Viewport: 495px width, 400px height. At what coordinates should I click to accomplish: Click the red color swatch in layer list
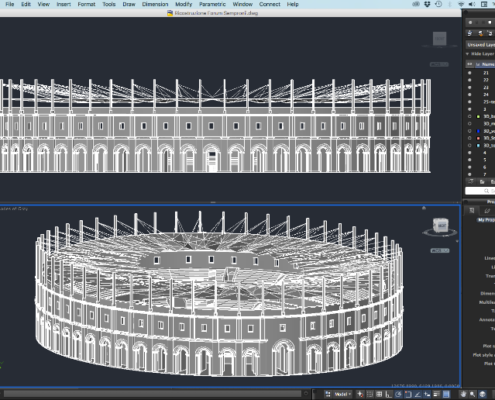pyautogui.click(x=478, y=138)
